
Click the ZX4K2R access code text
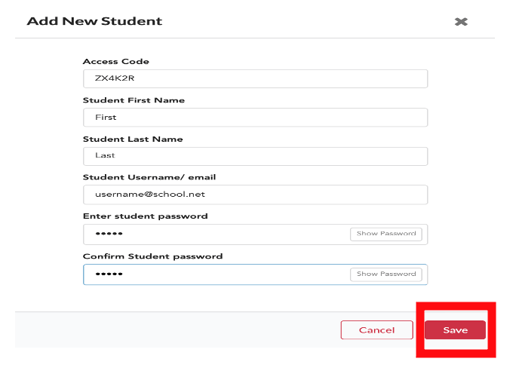[x=115, y=78]
